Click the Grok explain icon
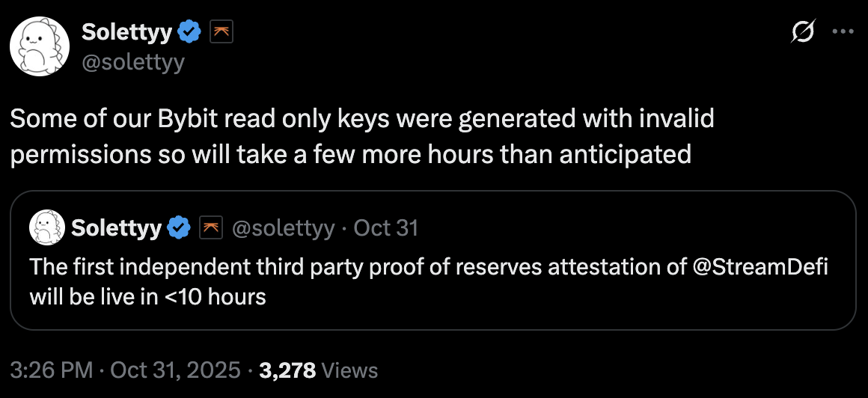This screenshot has height=398, width=868. [x=803, y=33]
